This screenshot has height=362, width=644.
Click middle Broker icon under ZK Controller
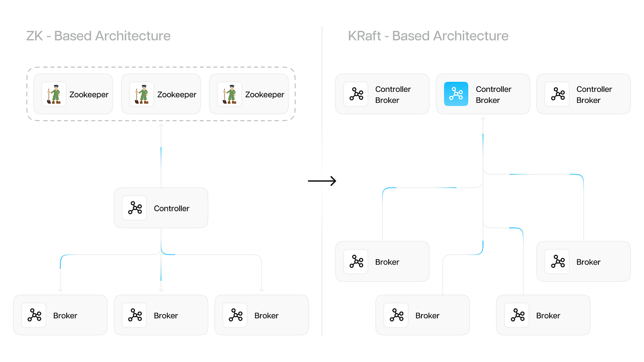pos(134,315)
